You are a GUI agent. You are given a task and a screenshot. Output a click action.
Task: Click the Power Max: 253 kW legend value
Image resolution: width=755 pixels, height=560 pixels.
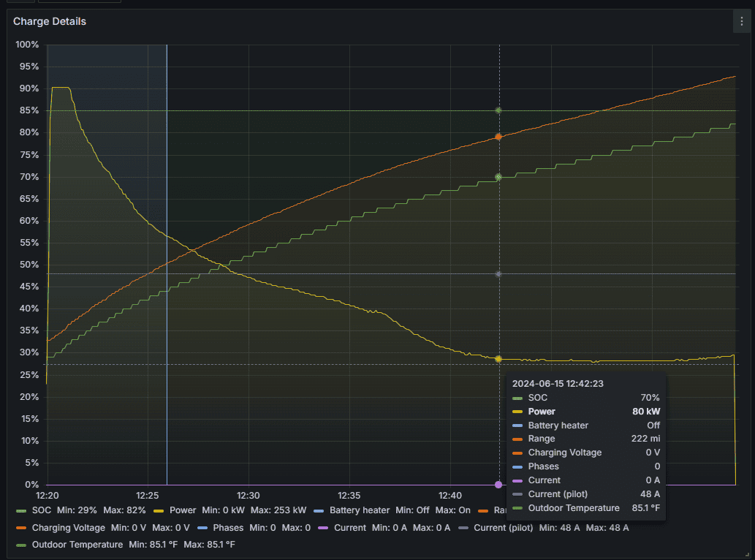click(x=278, y=510)
